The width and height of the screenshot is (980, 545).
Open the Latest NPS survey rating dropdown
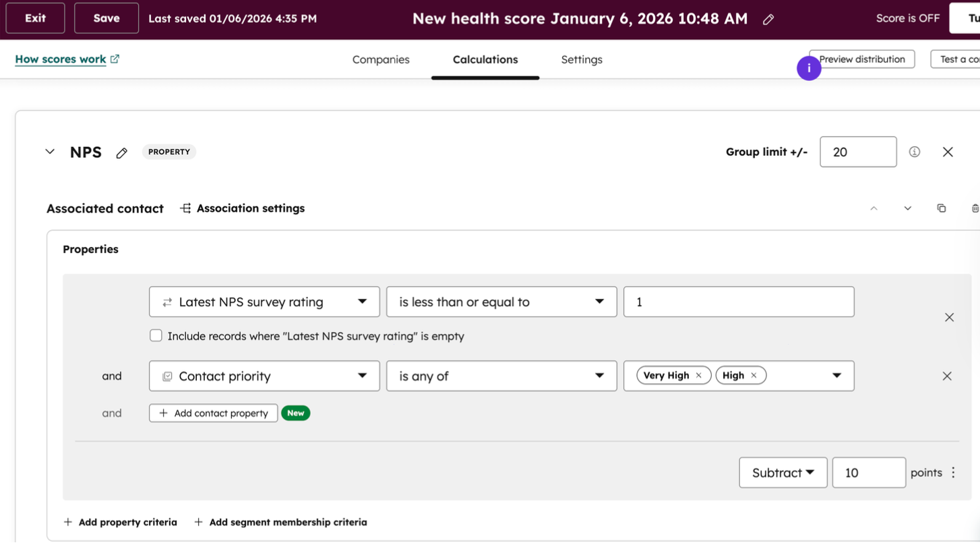(264, 302)
